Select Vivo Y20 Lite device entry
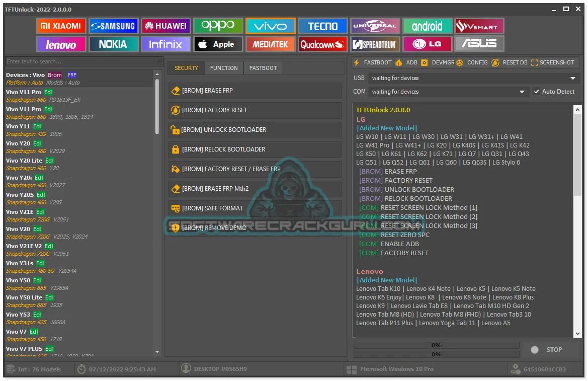The width and height of the screenshot is (588, 381). (79, 164)
